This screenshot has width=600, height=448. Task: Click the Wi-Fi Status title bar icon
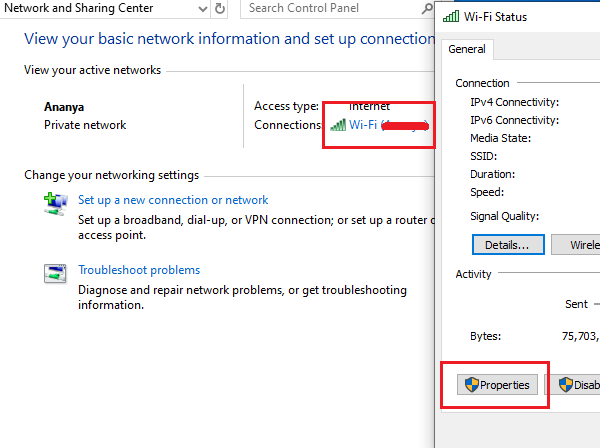[451, 17]
